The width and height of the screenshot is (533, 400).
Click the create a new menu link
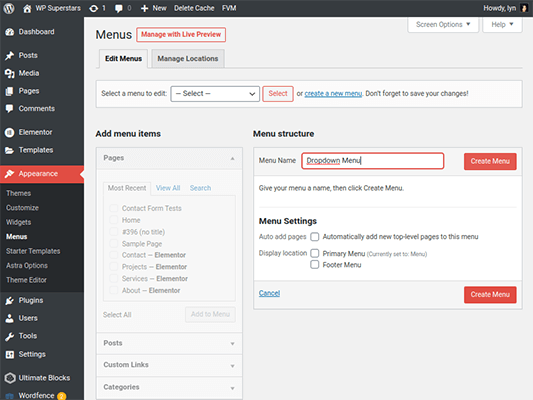click(x=333, y=93)
